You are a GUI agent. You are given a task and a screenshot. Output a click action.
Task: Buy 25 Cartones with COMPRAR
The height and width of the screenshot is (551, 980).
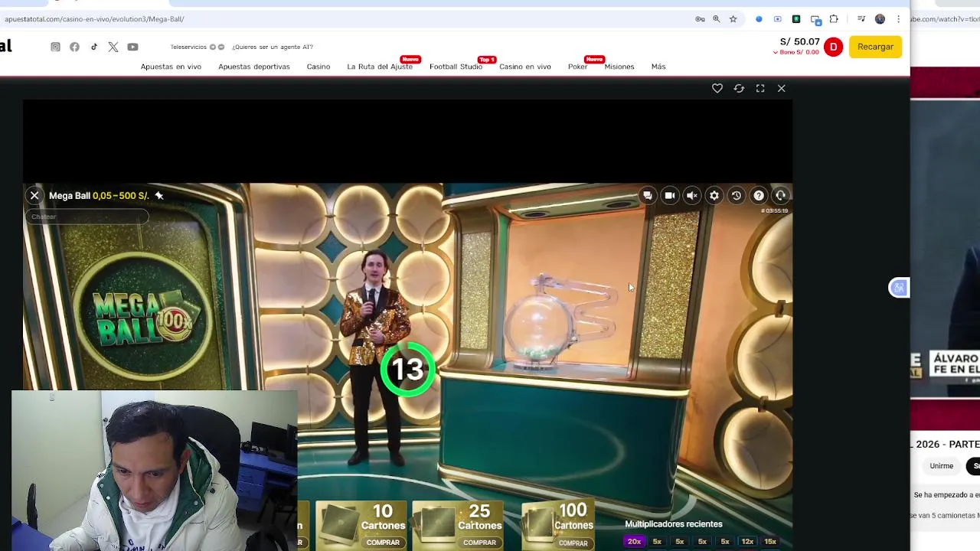479,543
